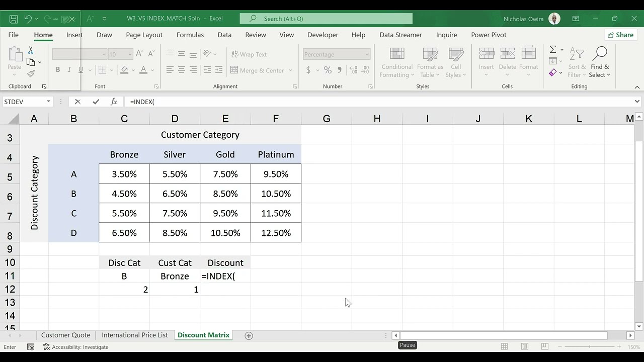The width and height of the screenshot is (644, 362).
Task: Open the File menu
Action: (14, 35)
